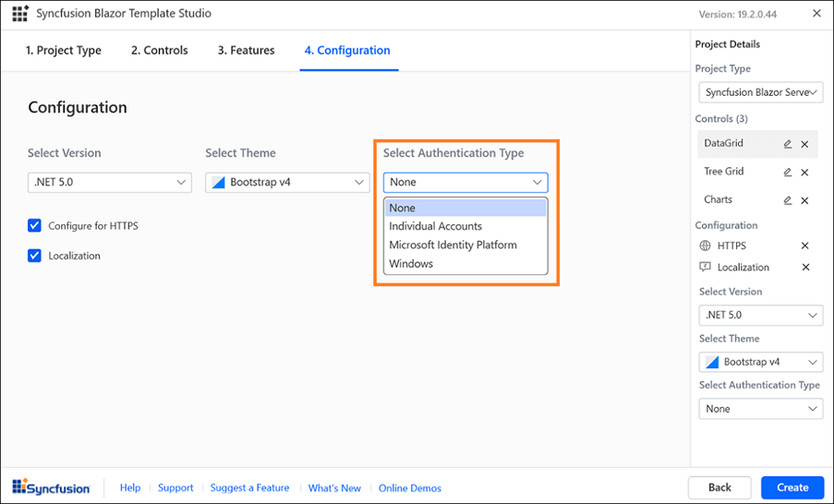The width and height of the screenshot is (834, 504).
Task: Expand the main Select Theme Bootstrap v4 dropdown
Action: pyautogui.click(x=286, y=183)
